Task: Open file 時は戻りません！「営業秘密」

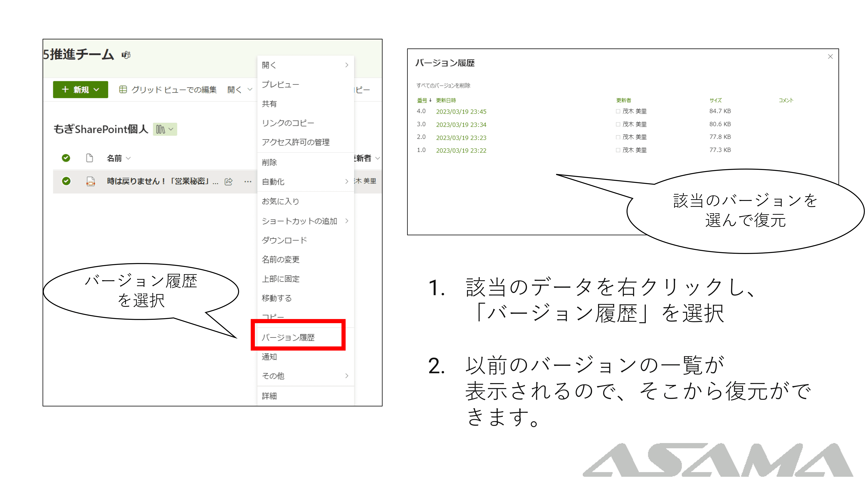Action: pyautogui.click(x=162, y=181)
